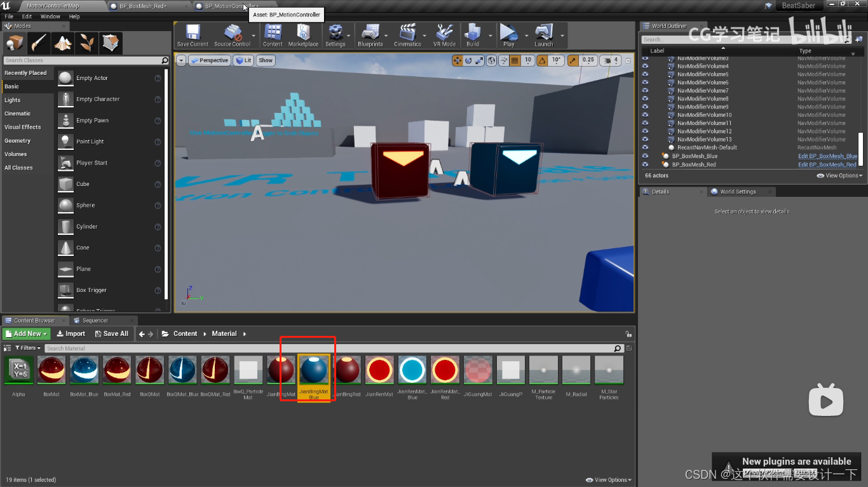This screenshot has height=487, width=868.
Task: Toggle visibility of NavModifierVolume8
Action: tap(645, 98)
